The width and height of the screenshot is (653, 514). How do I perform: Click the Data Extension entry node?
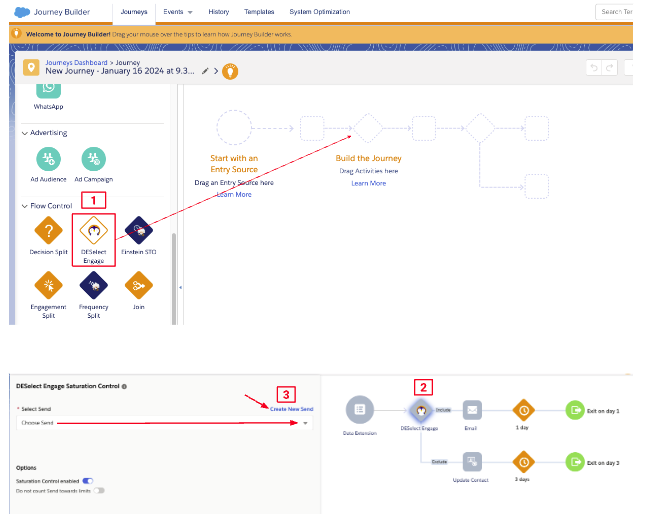pyautogui.click(x=360, y=410)
